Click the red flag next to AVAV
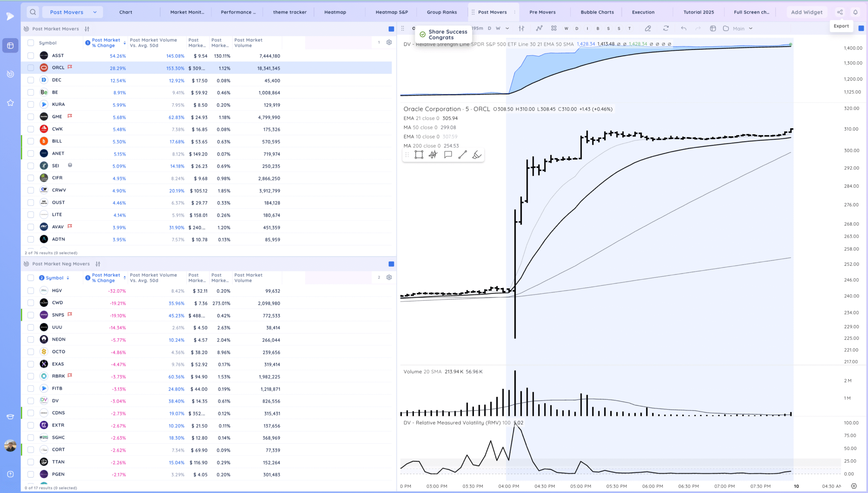868x493 pixels. point(70,226)
